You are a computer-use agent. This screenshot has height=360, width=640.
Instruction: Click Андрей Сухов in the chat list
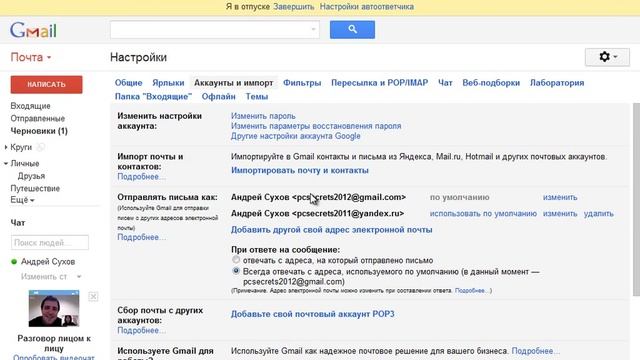point(48,262)
